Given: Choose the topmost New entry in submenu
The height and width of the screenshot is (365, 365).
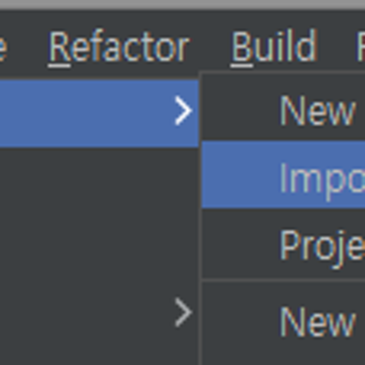Looking at the screenshot, I should [x=283, y=109].
